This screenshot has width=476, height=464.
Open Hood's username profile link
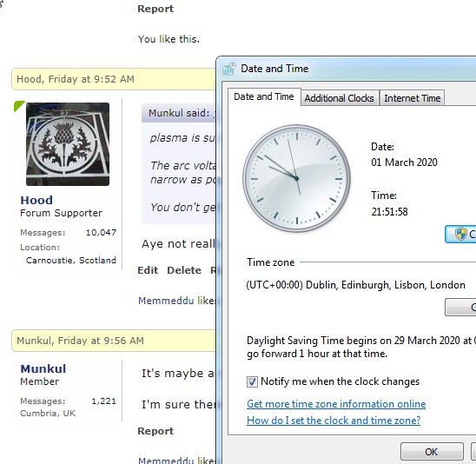(x=36, y=200)
